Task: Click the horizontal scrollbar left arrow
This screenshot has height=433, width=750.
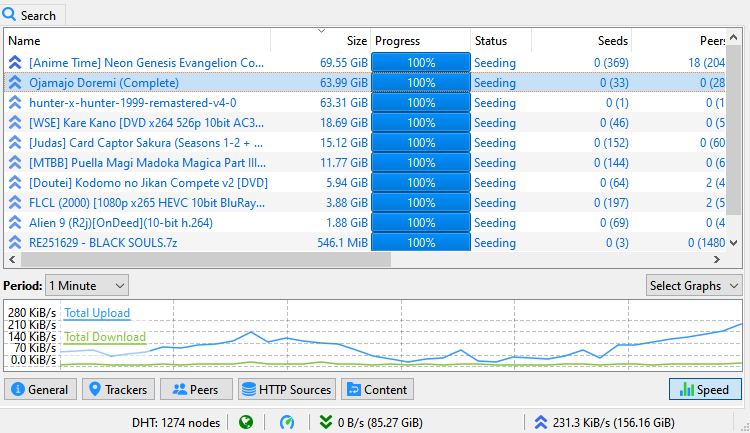Action: [12, 259]
